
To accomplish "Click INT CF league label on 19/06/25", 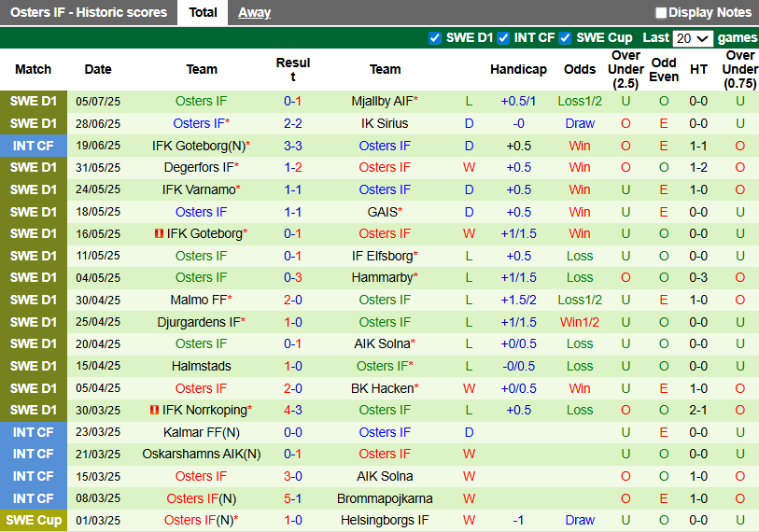I will [x=34, y=146].
